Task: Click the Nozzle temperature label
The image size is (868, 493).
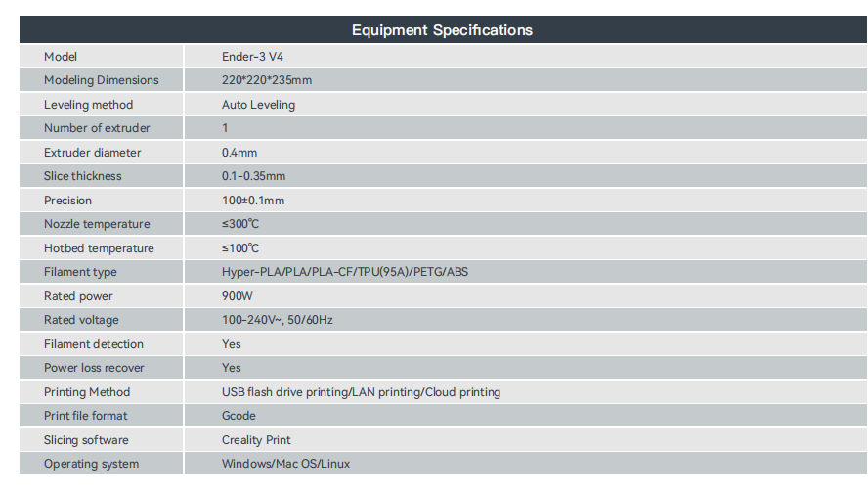Action: [97, 224]
